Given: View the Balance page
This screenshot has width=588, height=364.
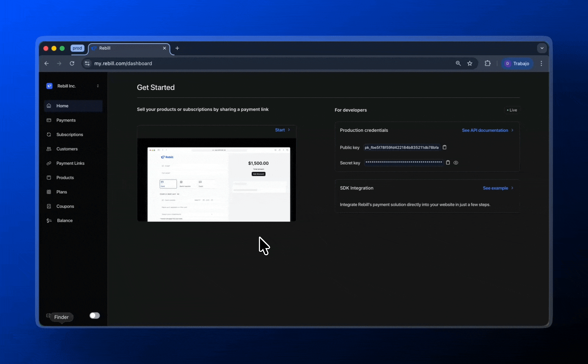Looking at the screenshot, I should 64,220.
